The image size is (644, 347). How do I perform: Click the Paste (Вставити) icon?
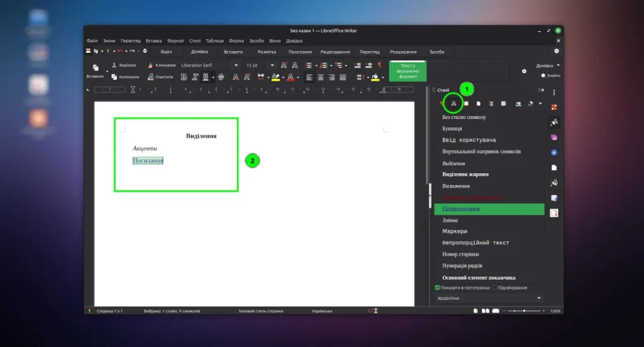(96, 67)
